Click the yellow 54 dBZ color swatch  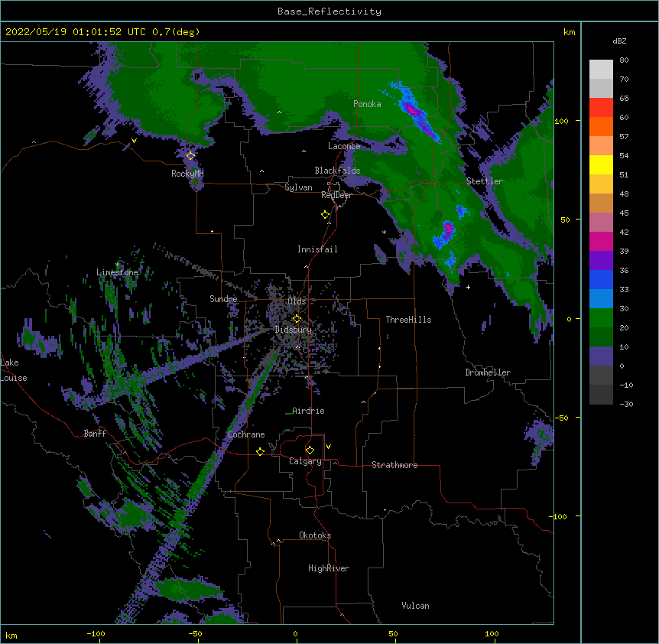601,164
